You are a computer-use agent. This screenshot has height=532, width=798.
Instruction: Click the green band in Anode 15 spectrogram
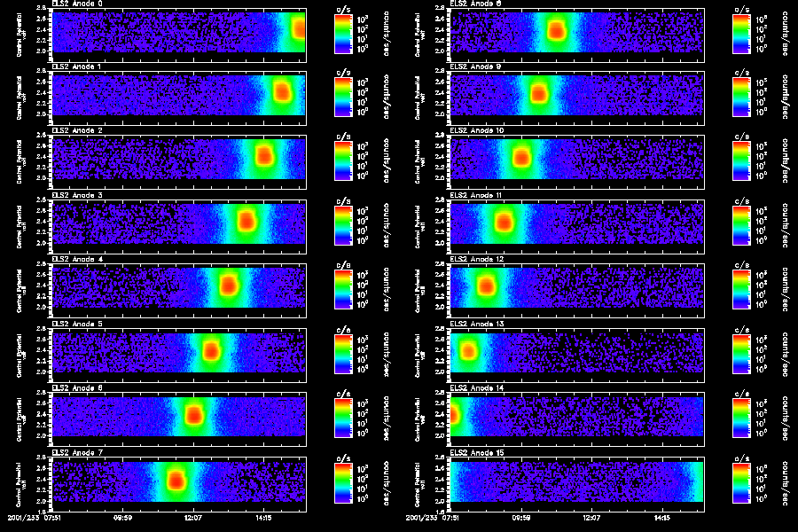point(700,481)
